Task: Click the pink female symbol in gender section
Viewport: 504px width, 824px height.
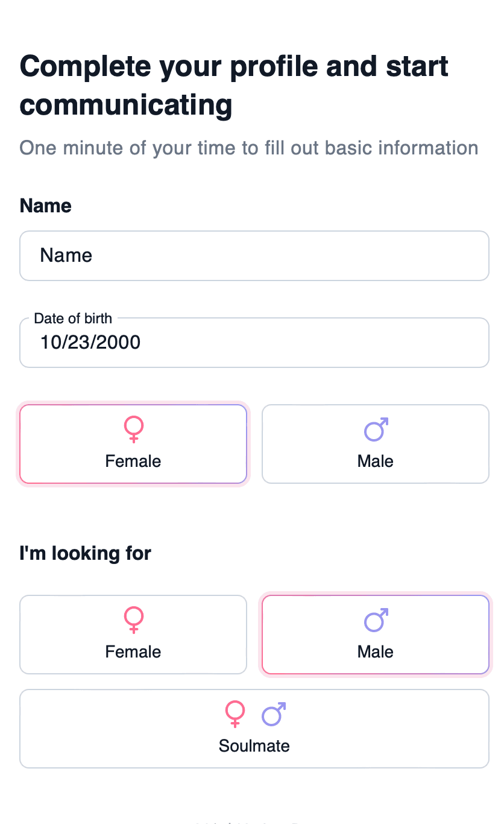Action: [x=133, y=429]
